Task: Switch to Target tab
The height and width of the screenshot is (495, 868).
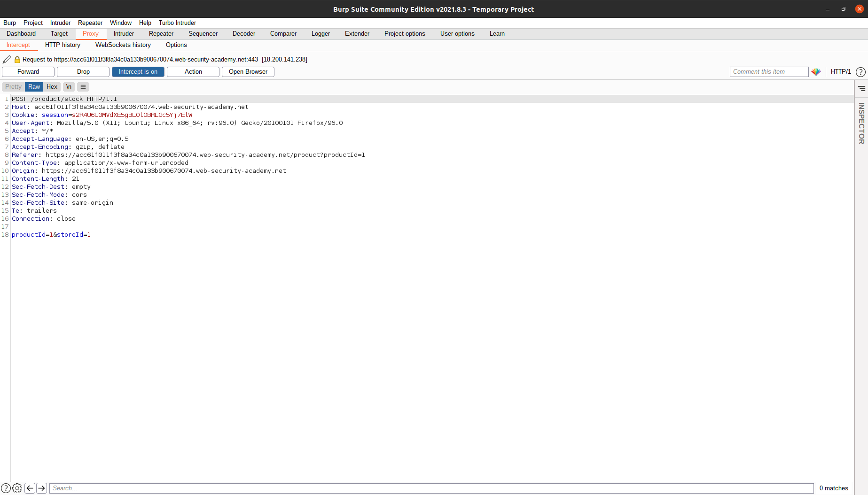Action: [59, 34]
